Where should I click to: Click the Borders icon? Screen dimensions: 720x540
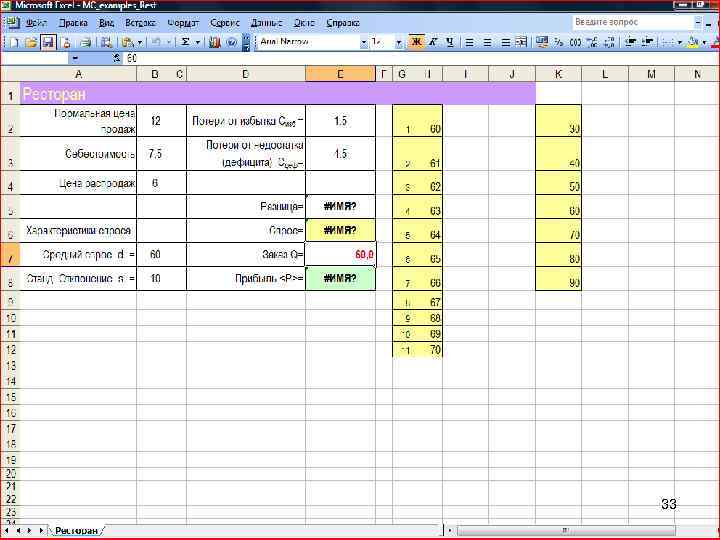pos(668,42)
